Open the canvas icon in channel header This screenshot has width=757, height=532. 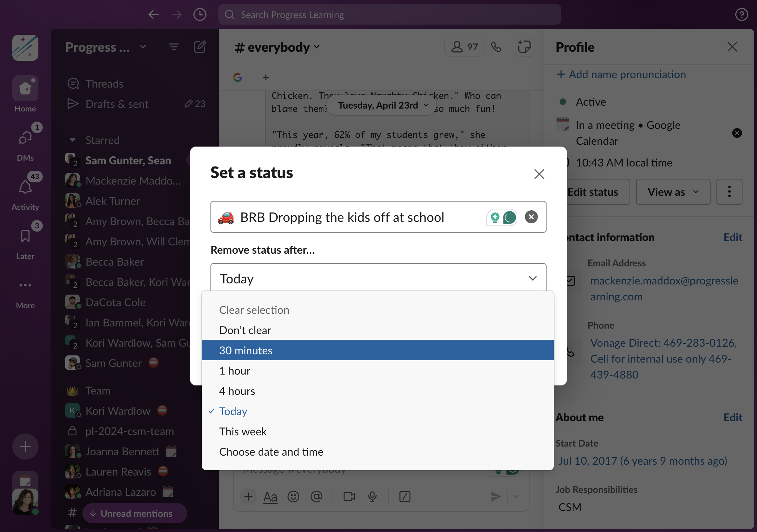(524, 47)
